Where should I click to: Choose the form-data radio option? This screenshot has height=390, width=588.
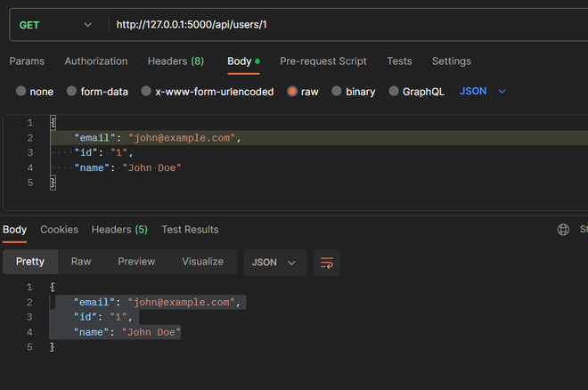(x=73, y=92)
